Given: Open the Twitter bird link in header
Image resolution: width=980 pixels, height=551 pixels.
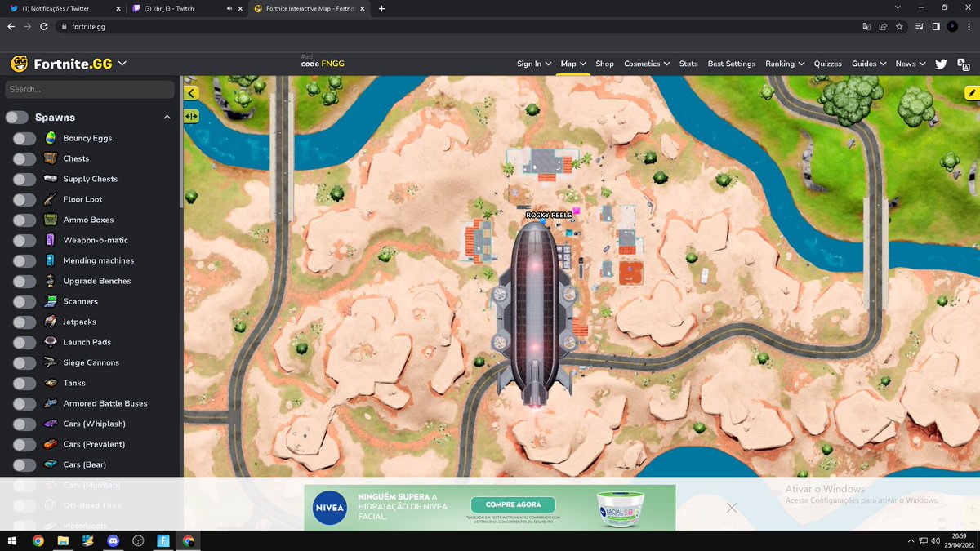Looking at the screenshot, I should (x=941, y=64).
